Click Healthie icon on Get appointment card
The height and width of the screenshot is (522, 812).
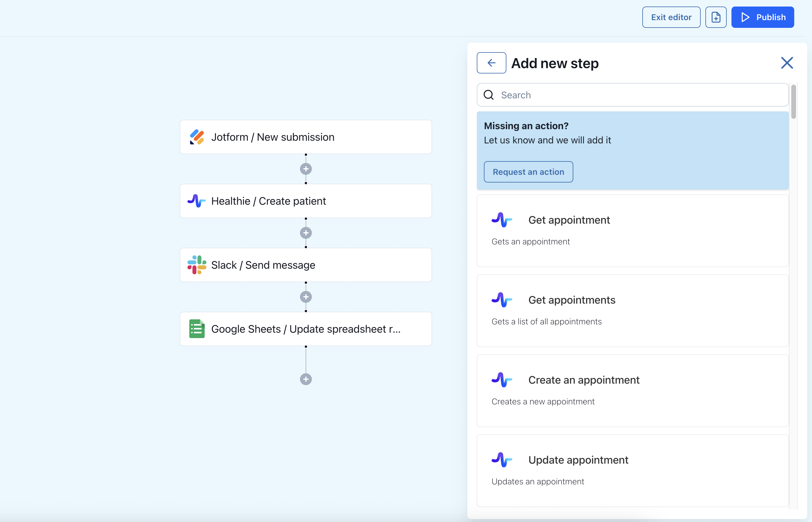502,220
